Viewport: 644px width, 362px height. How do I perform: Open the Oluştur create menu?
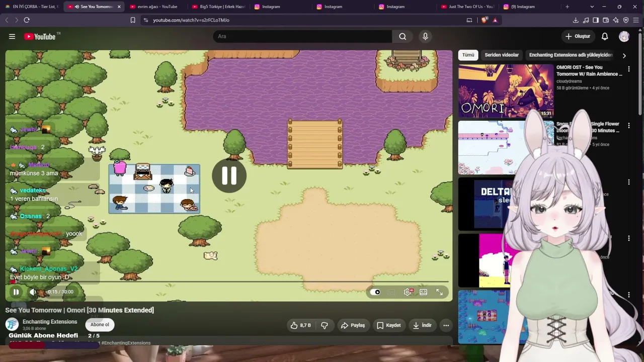pos(577,36)
